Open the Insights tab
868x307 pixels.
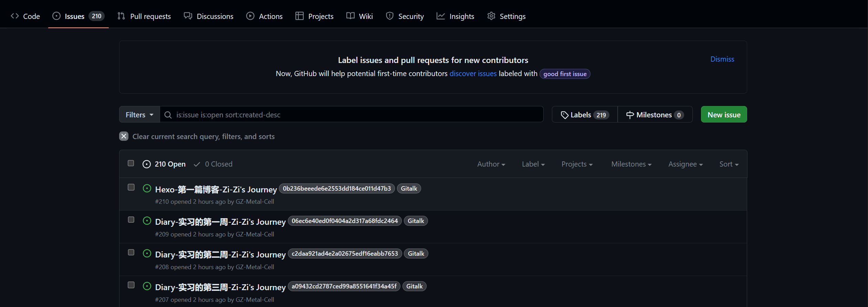pyautogui.click(x=456, y=16)
